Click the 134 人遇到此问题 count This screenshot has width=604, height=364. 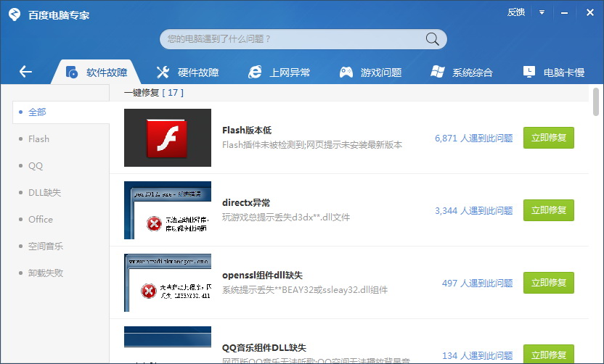point(477,355)
